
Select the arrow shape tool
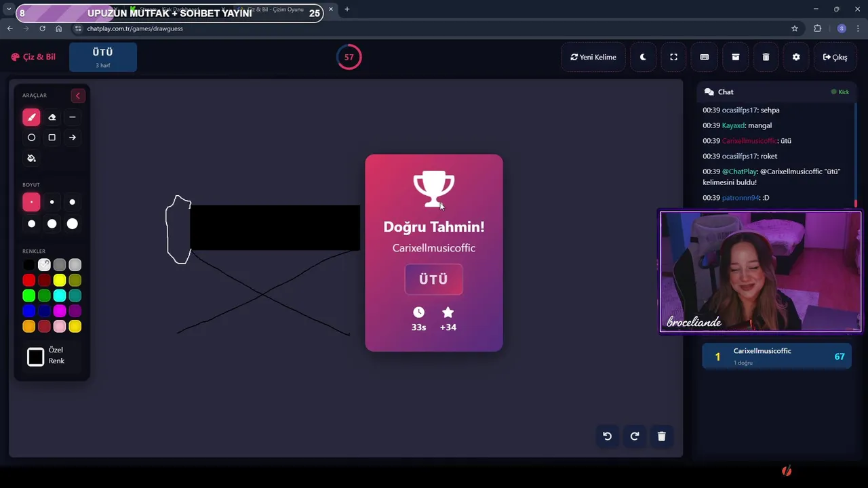click(73, 138)
